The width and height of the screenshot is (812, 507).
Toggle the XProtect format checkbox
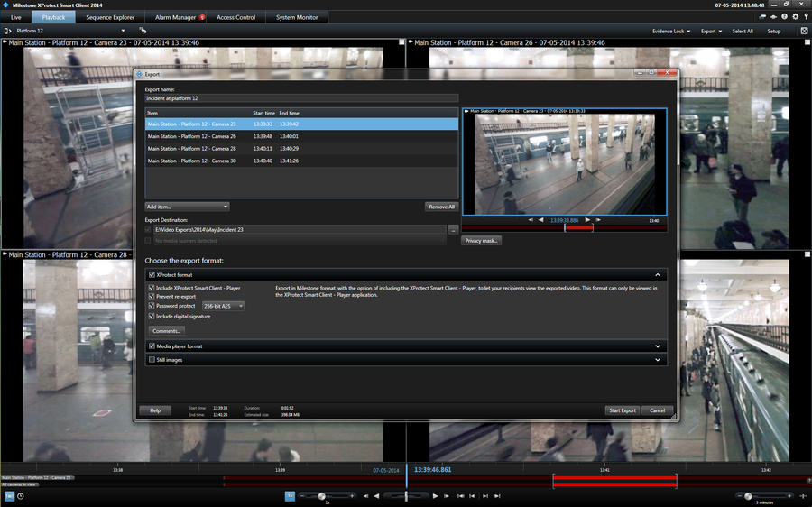[x=152, y=275]
